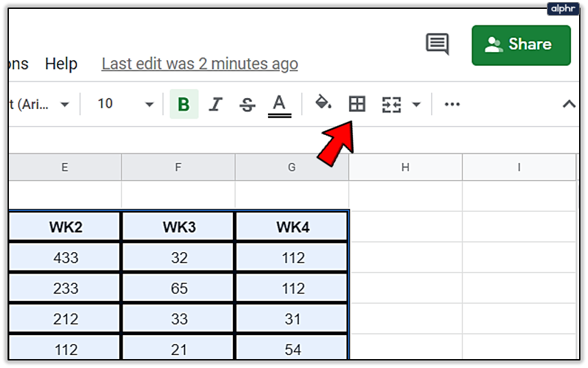Toggle Bold formatting button
The width and height of the screenshot is (588, 368).
[184, 104]
